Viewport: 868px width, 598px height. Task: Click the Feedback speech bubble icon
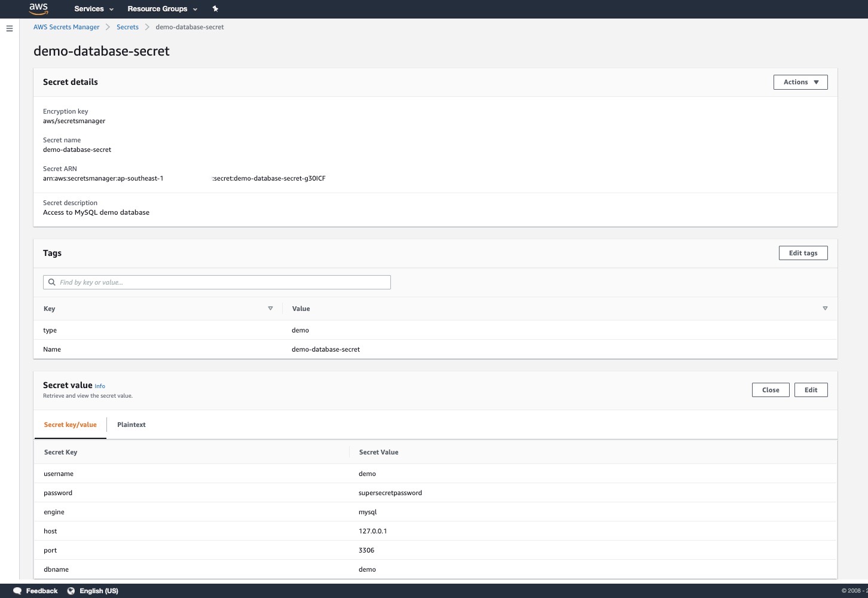coord(17,591)
